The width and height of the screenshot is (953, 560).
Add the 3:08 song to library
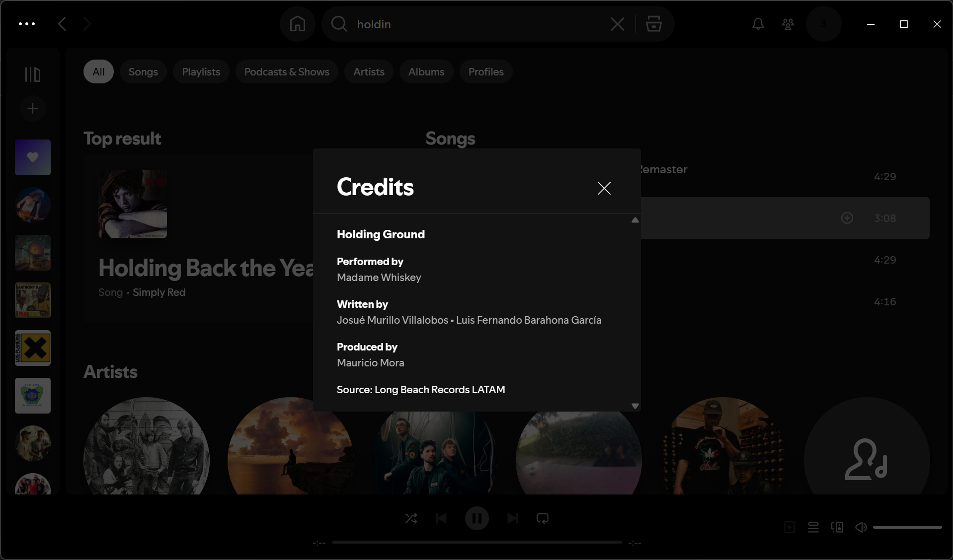pos(847,218)
